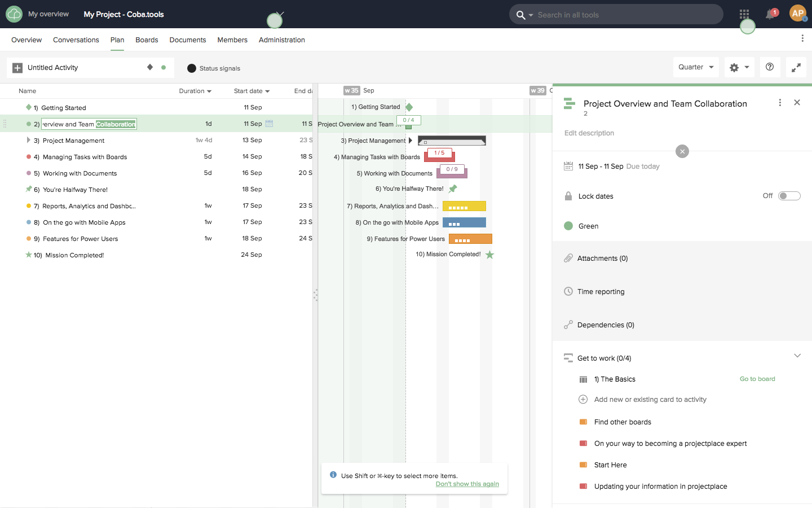The height and width of the screenshot is (508, 812).
Task: Open the detail panel three-dot menu
Action: coord(780,103)
